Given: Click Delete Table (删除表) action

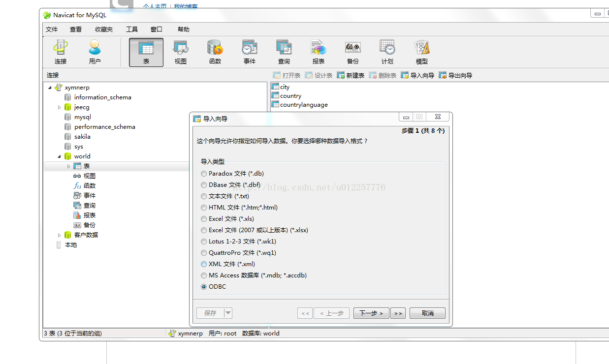Looking at the screenshot, I should click(x=383, y=75).
